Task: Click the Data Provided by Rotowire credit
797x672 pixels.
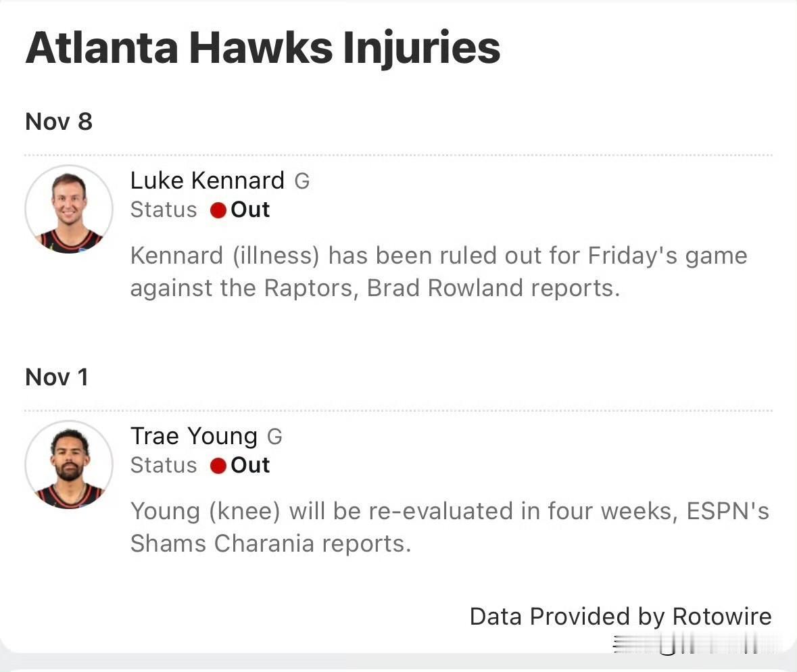Action: click(621, 617)
